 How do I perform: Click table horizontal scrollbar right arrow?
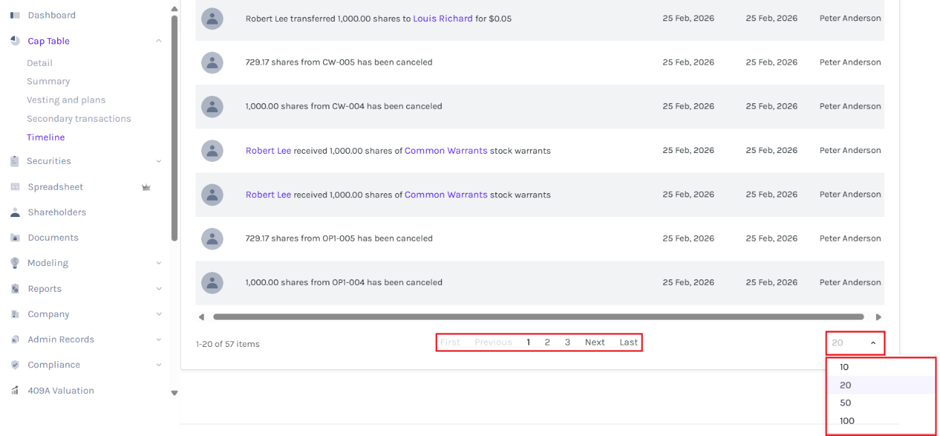pos(878,317)
